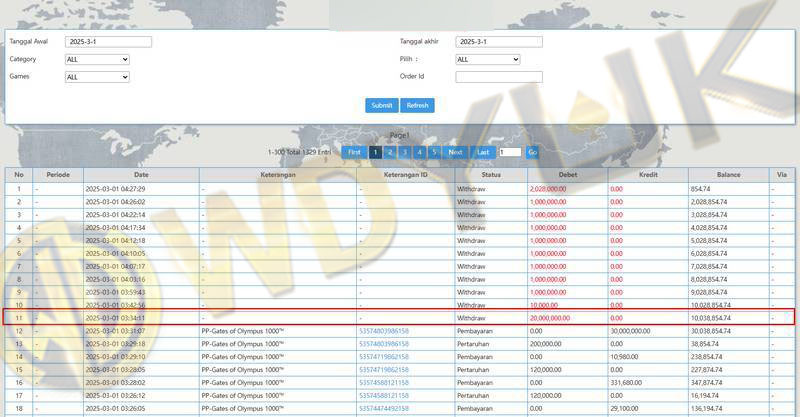This screenshot has width=800, height=417.
Task: Go to the Next page
Action: (455, 152)
